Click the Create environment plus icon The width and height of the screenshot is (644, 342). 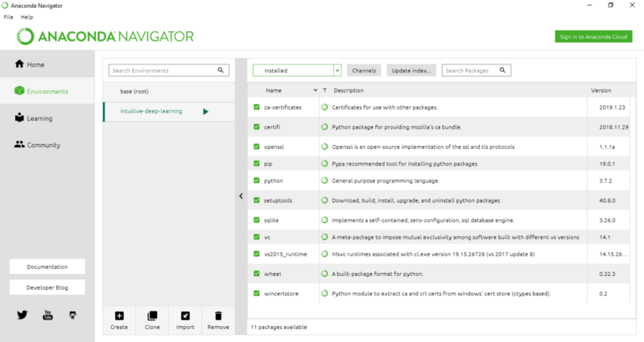[119, 315]
